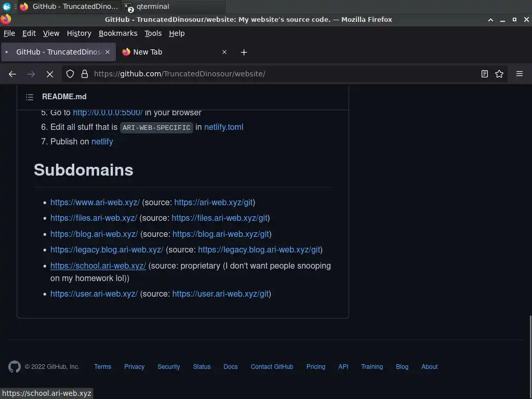Open https://legacy.blog.ari-web.xyz/git source link
This screenshot has width=532, height=399.
(x=259, y=250)
